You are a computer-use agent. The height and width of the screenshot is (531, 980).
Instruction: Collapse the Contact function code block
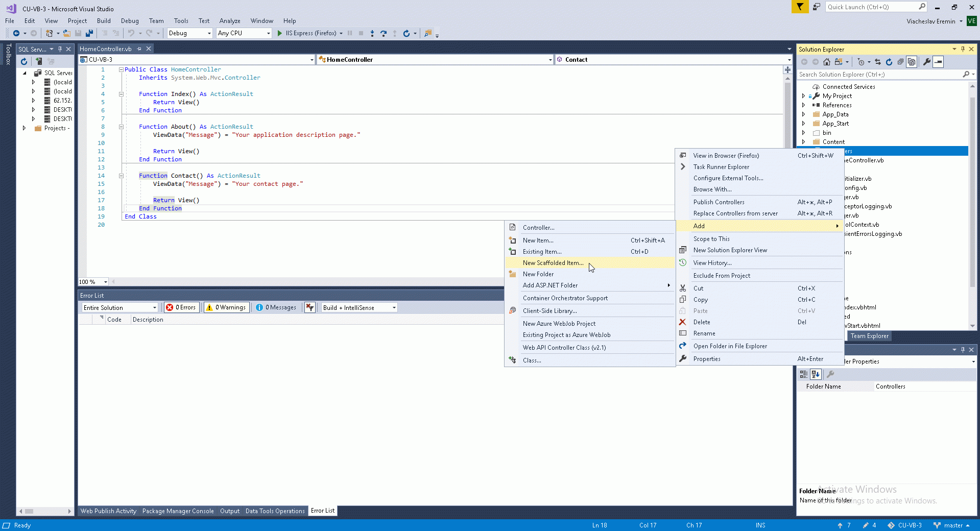click(121, 176)
